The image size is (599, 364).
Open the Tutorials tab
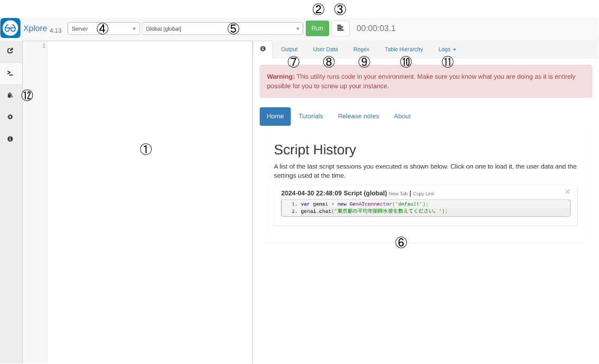point(311,116)
